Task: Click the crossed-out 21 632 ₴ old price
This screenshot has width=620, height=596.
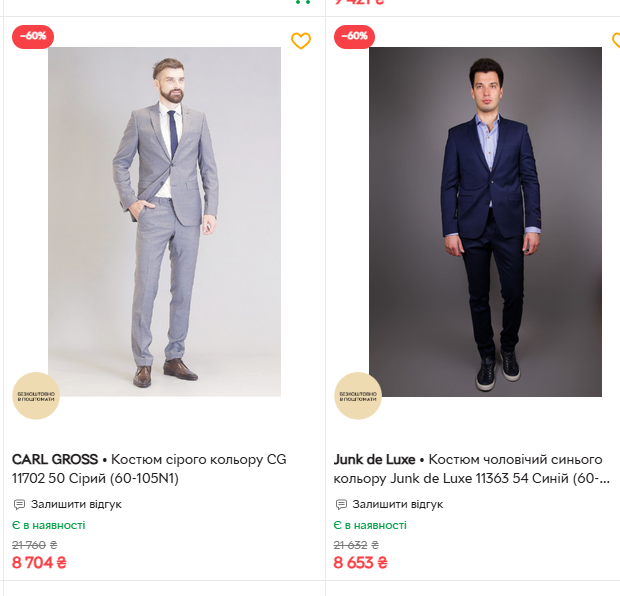Action: click(x=356, y=545)
